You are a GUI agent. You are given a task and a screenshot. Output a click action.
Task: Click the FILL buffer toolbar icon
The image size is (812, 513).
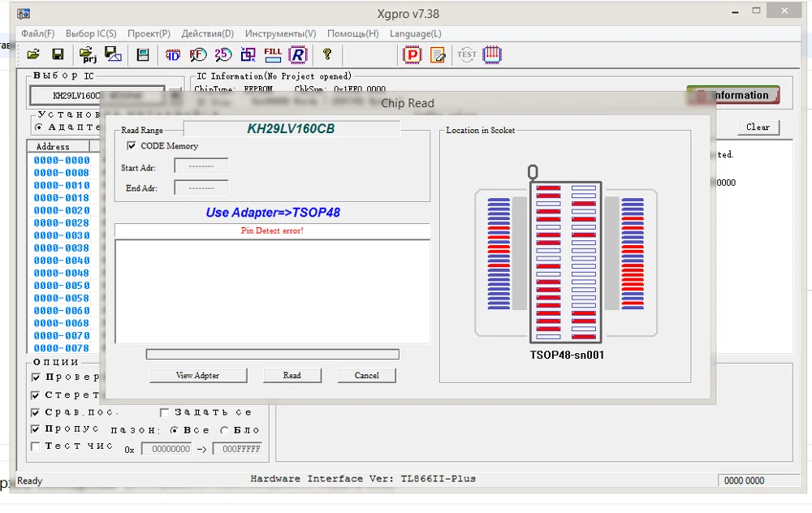273,54
